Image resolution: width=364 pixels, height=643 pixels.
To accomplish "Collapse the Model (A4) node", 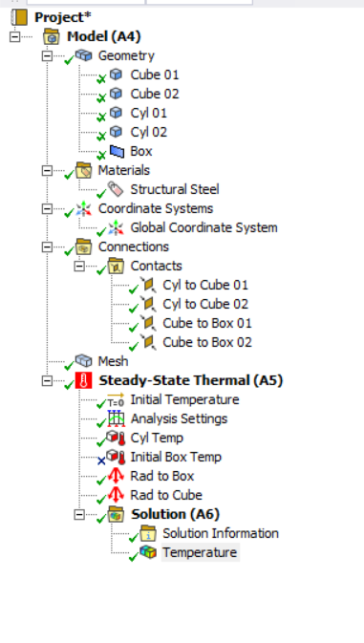I will pos(14,37).
